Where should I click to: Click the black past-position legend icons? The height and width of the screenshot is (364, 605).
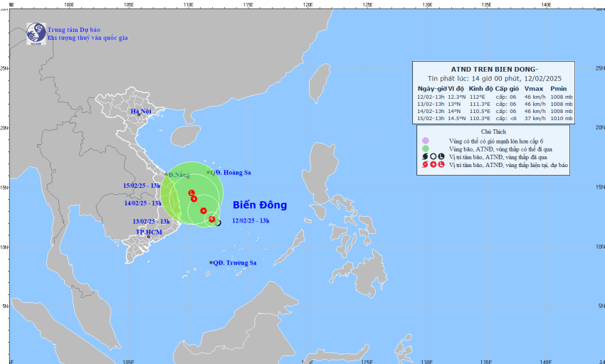tap(433, 156)
